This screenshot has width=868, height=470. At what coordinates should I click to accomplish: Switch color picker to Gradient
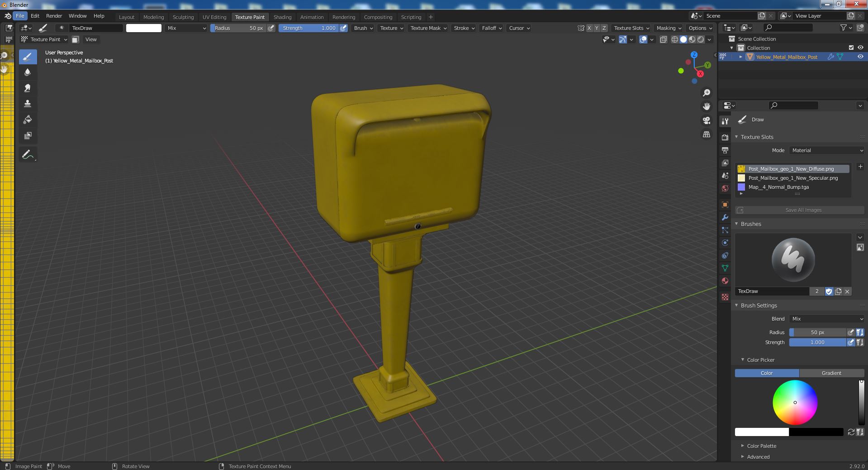831,373
